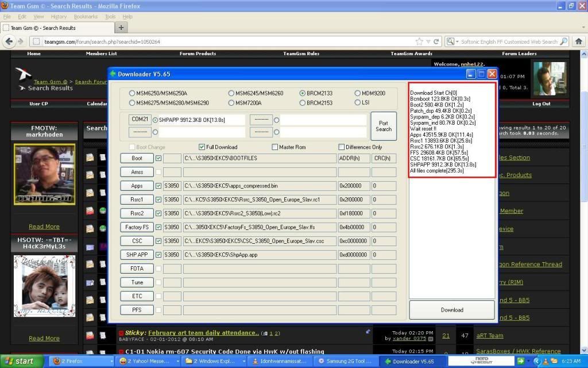Select the COM21 port radio button

pyautogui.click(x=155, y=120)
